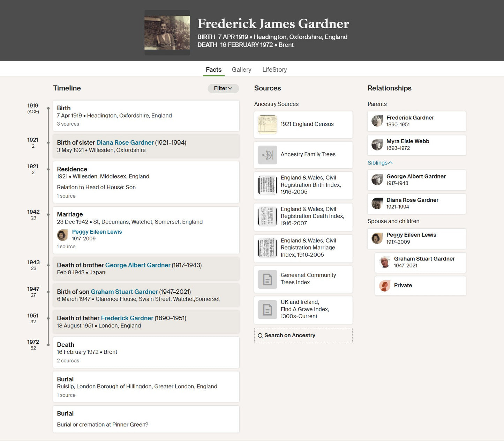Open the Timeline Filter dropdown

pos(223,88)
